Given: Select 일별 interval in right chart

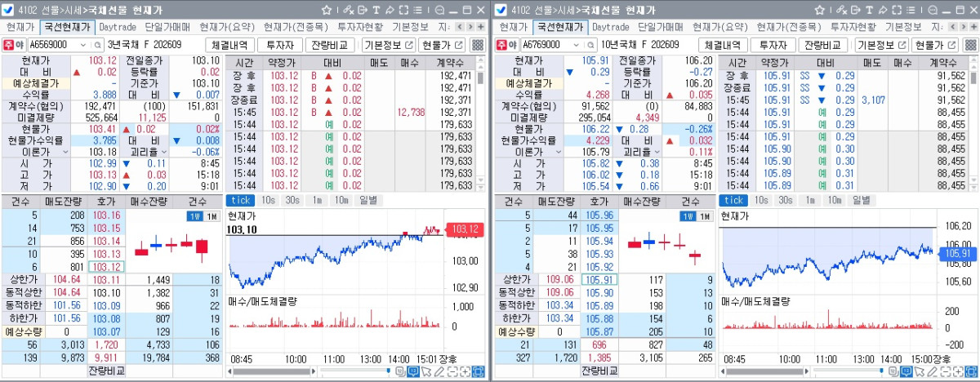Looking at the screenshot, I should pos(861,200).
